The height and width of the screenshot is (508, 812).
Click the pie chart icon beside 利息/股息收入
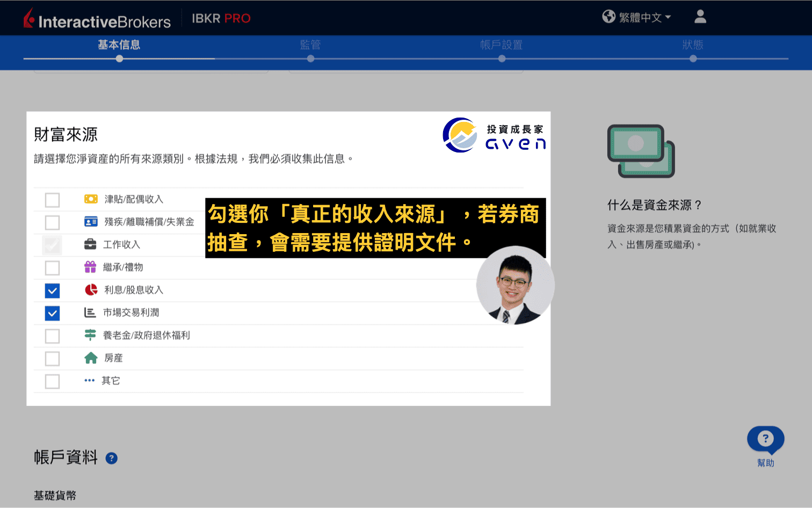click(x=90, y=289)
